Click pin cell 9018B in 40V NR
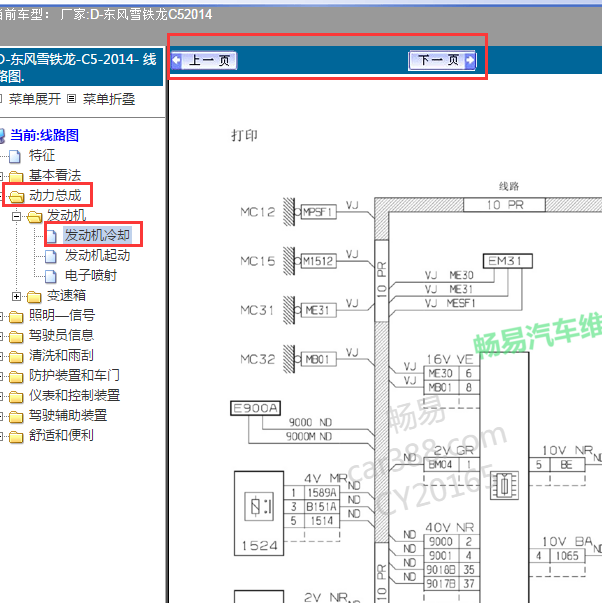The height and width of the screenshot is (603, 602). pyautogui.click(x=442, y=570)
